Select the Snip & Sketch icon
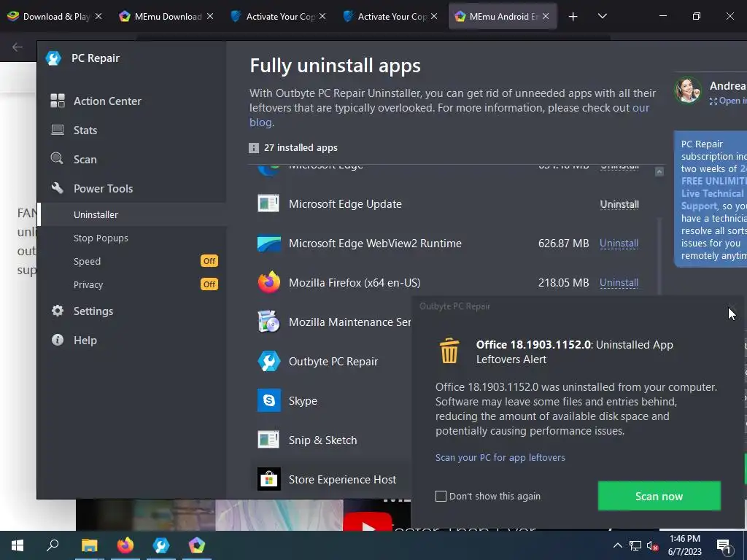 pos(268,440)
